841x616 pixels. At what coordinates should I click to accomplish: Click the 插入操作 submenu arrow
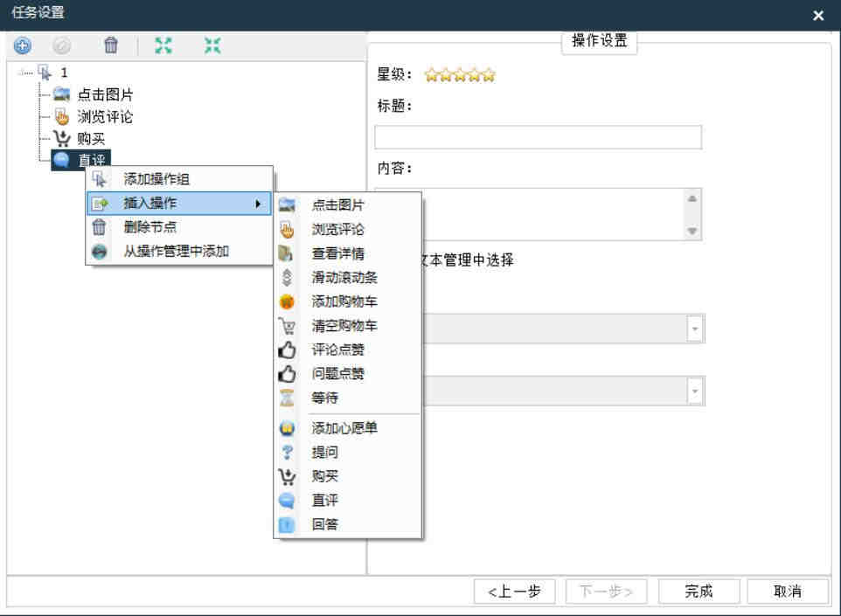coord(258,204)
